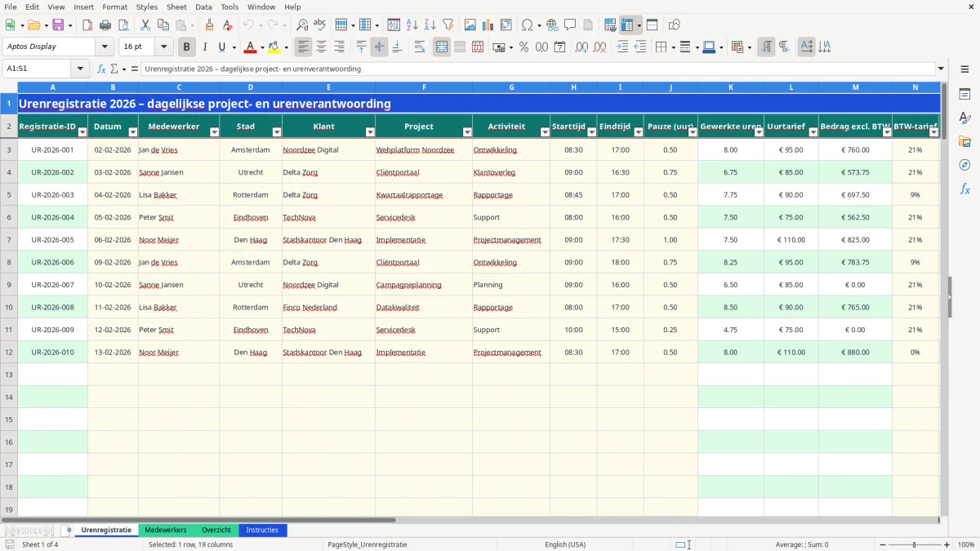Screen dimensions: 980x551
Task: Open the sidebar Functions fx icon
Action: click(964, 189)
